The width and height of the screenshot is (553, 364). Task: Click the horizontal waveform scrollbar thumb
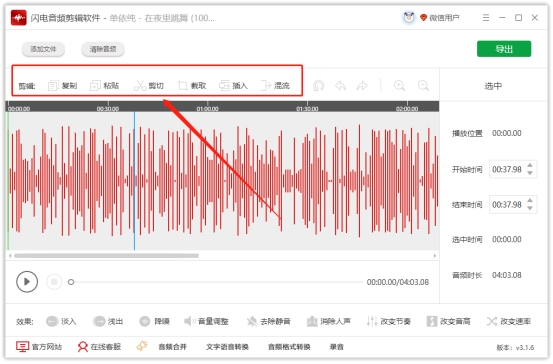pyautogui.click(x=106, y=255)
